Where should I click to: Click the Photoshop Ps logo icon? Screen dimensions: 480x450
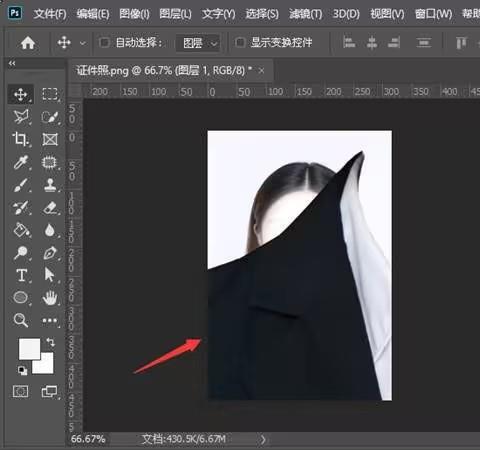coord(15,13)
